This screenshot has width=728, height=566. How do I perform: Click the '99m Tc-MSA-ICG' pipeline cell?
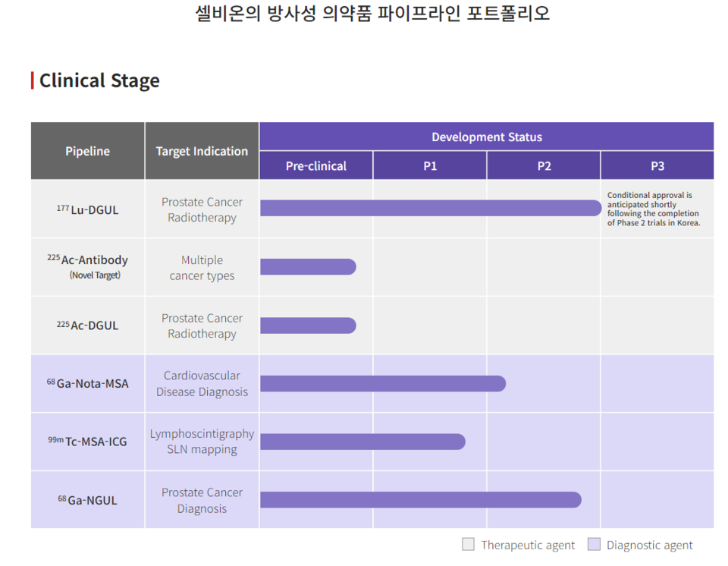tap(88, 442)
